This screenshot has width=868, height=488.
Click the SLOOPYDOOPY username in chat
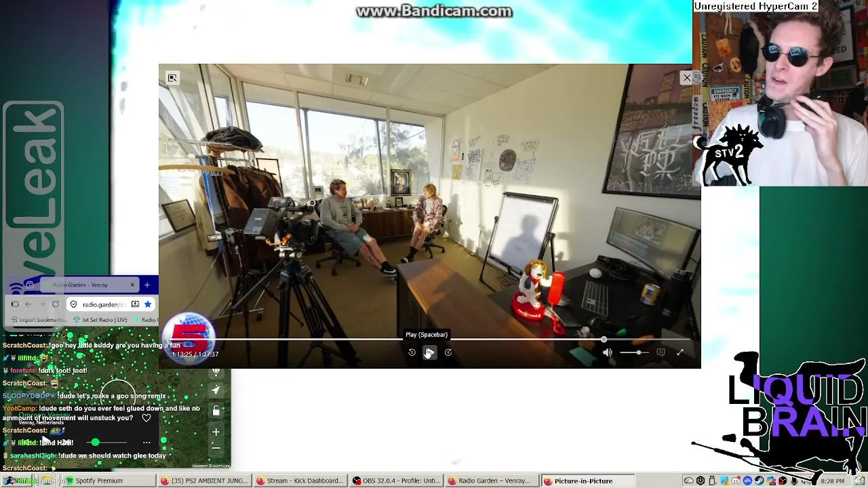pos(28,396)
